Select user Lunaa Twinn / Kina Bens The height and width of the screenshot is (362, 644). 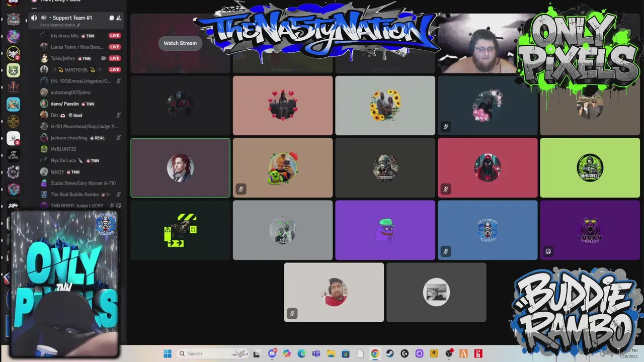tap(80, 47)
